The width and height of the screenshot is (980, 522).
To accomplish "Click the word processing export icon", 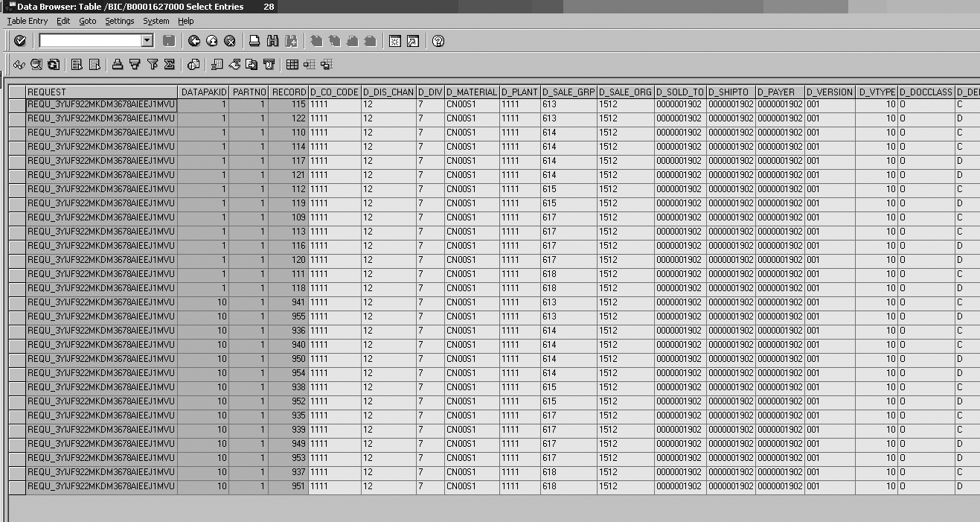I will pos(235,65).
